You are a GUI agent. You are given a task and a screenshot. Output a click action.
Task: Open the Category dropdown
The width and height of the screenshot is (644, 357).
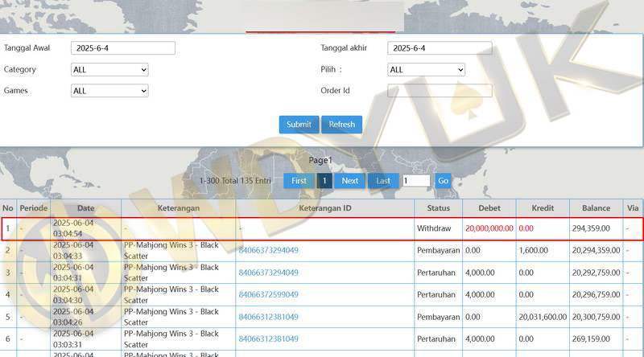pos(109,70)
